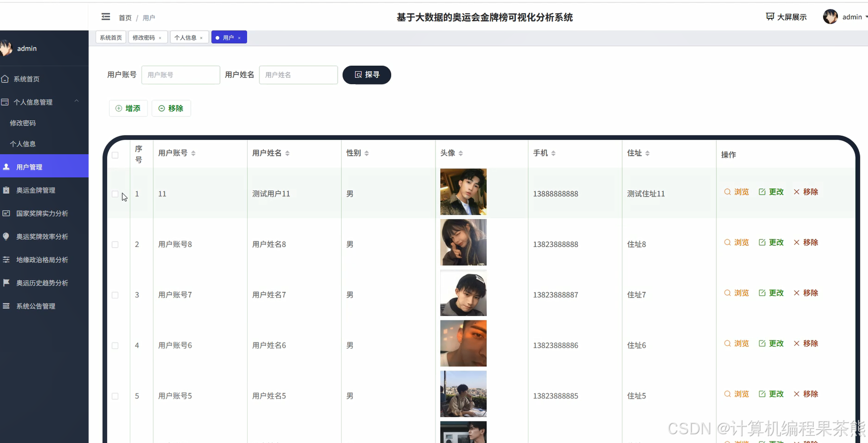Image resolution: width=868 pixels, height=443 pixels.
Task: Click 移除 for user 测试用户11
Action: click(x=806, y=192)
